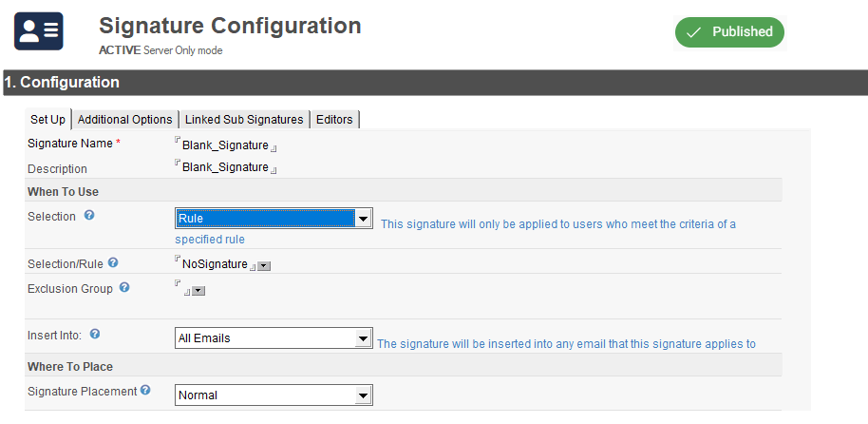Select the Set Up tab
Image resolution: width=868 pixels, height=424 pixels.
[x=47, y=119]
